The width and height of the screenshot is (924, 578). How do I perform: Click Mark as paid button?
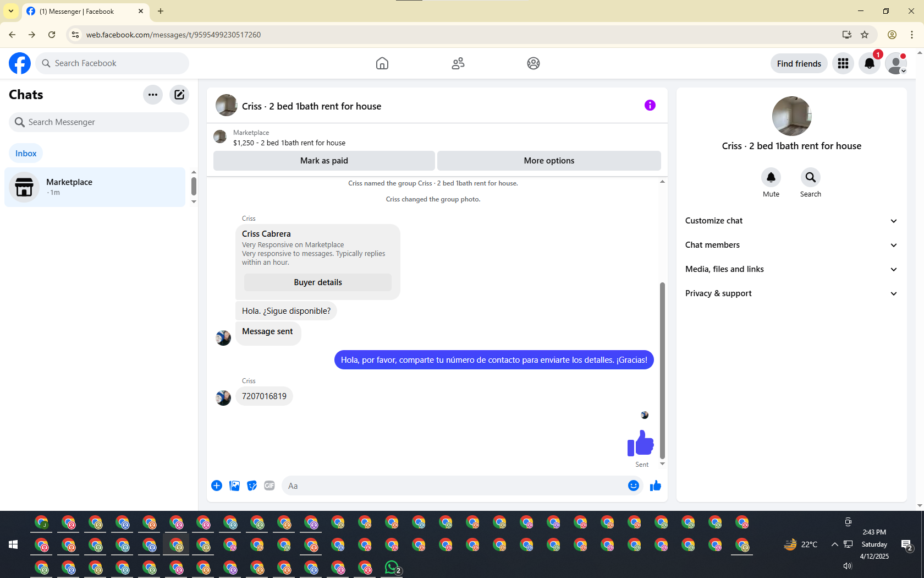coord(324,161)
